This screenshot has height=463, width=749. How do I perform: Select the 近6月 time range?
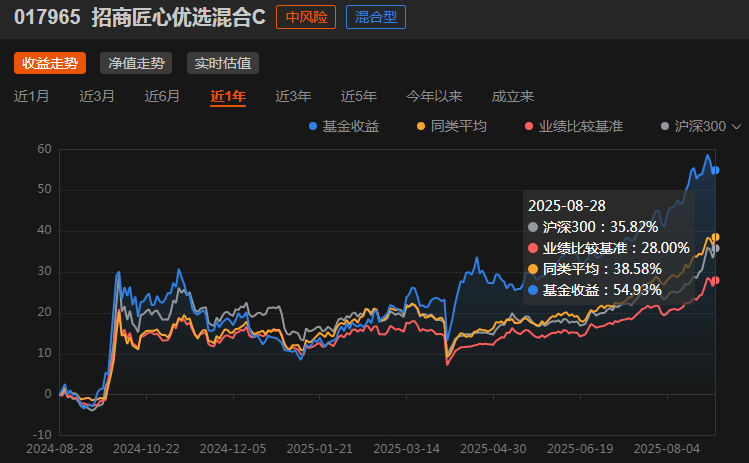pyautogui.click(x=162, y=97)
